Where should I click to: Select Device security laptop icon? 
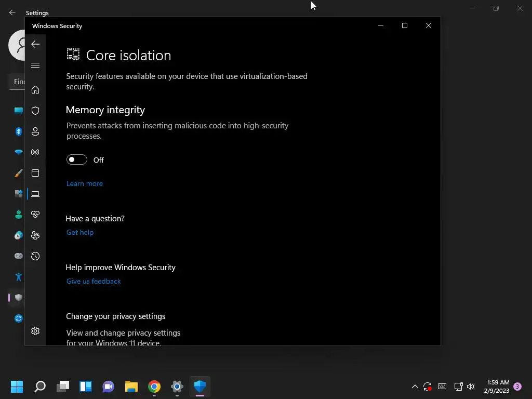click(35, 194)
